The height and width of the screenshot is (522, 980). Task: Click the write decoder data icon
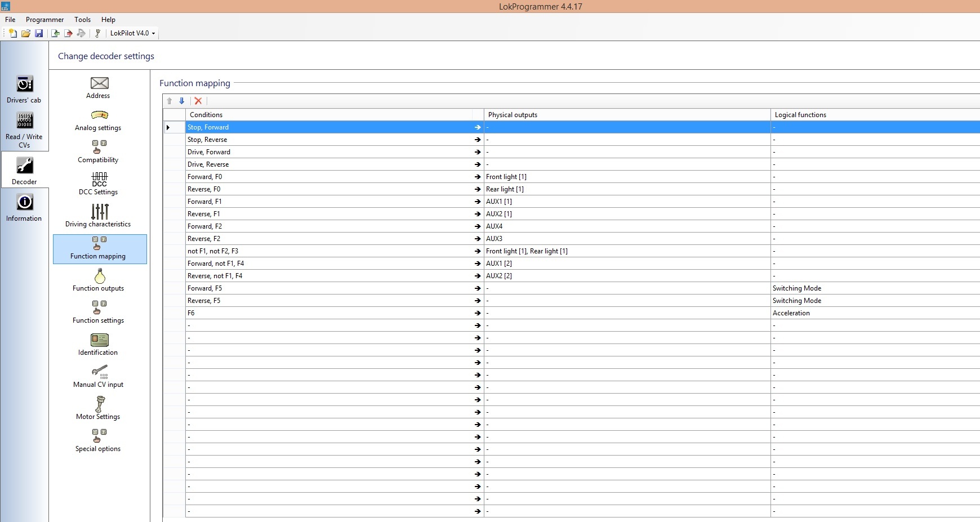68,33
